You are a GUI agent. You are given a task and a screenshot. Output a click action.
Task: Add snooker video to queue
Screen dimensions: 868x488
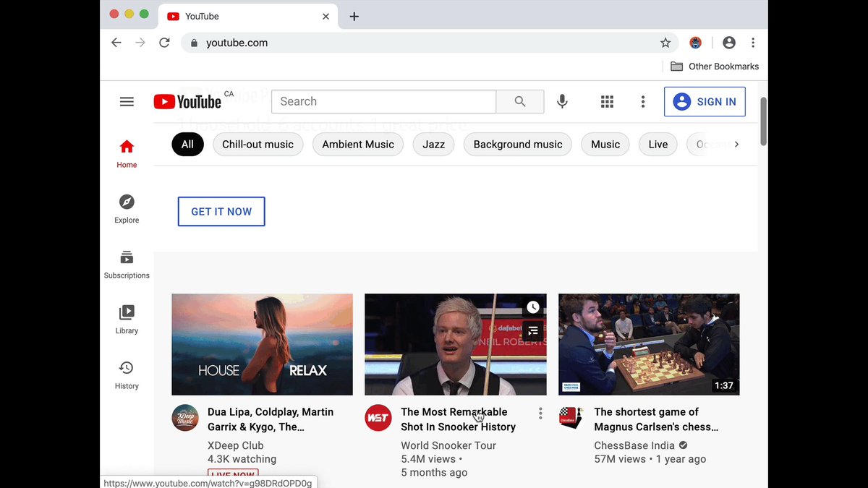coord(533,331)
